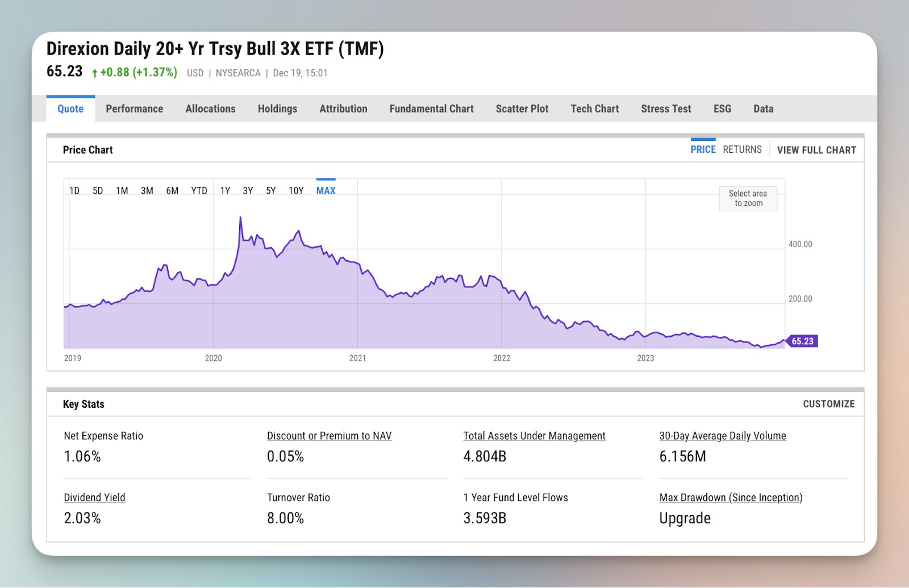Screen dimensions: 909x588
Task: Switch chart to 5D range
Action: 97,190
